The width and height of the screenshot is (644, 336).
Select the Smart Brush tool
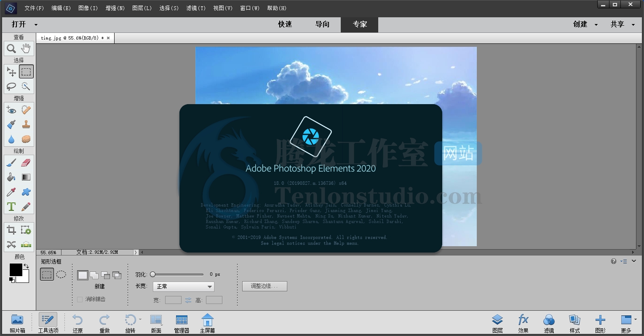tap(11, 124)
